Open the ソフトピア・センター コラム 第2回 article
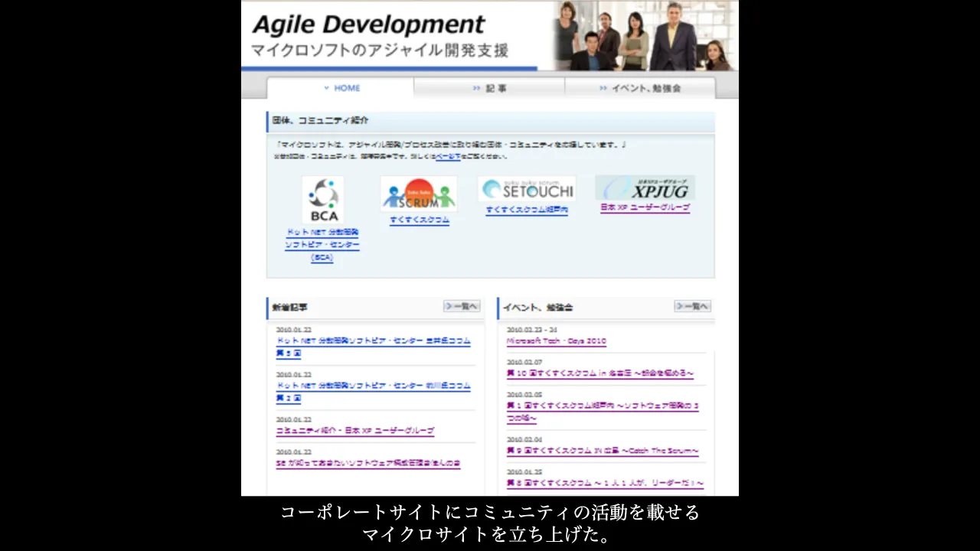Image resolution: width=980 pixels, height=551 pixels. click(373, 392)
